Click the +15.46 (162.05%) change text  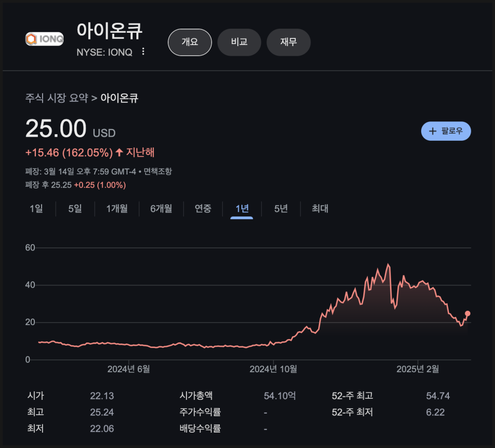tap(69, 153)
